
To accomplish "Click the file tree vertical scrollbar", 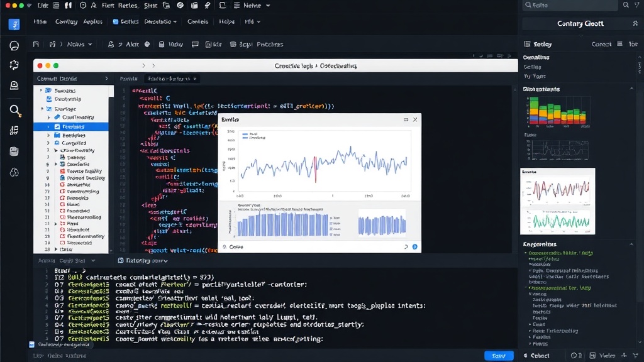I will (x=111, y=168).
